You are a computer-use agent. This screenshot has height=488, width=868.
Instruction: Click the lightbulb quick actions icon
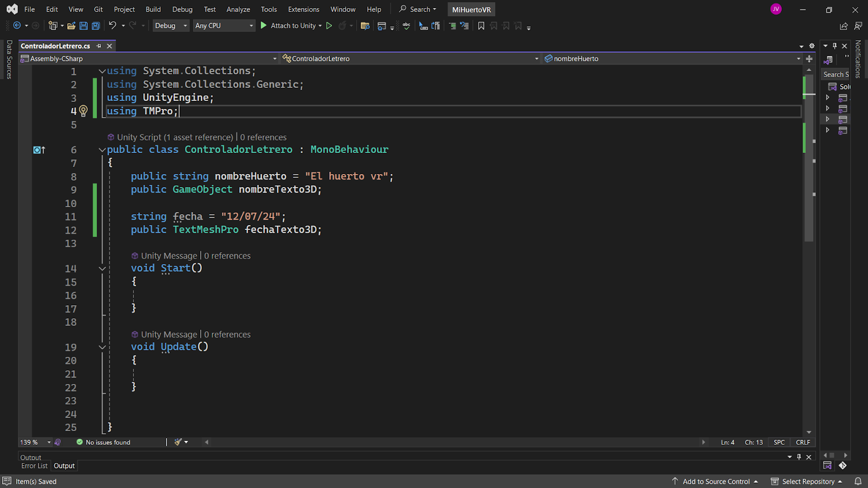coord(83,111)
